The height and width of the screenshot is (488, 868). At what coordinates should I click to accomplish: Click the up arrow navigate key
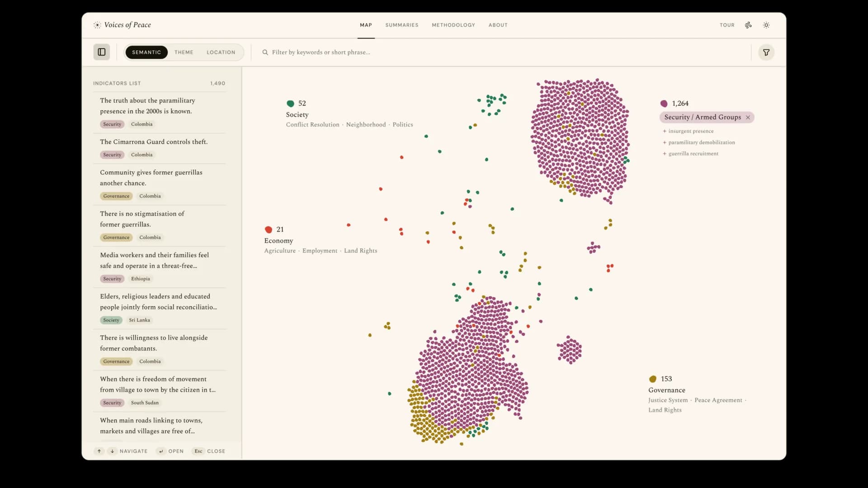(99, 451)
